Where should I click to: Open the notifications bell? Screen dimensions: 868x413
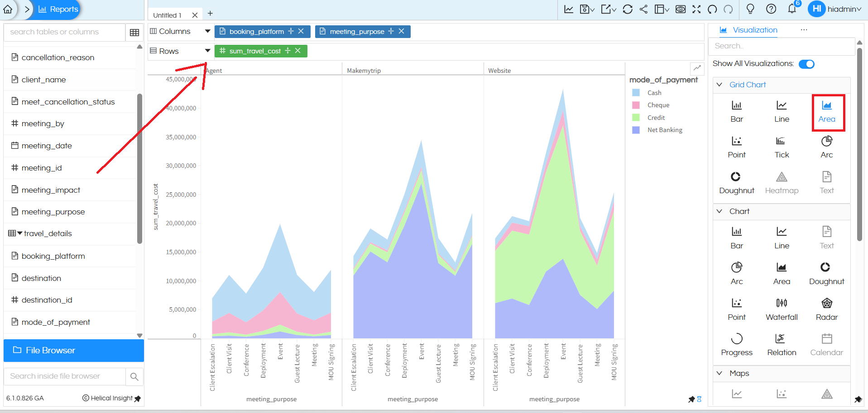(x=792, y=9)
